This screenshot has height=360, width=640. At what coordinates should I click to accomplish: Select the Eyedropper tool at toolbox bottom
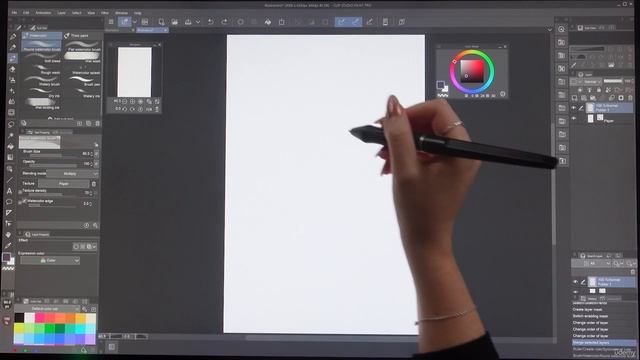point(8,245)
